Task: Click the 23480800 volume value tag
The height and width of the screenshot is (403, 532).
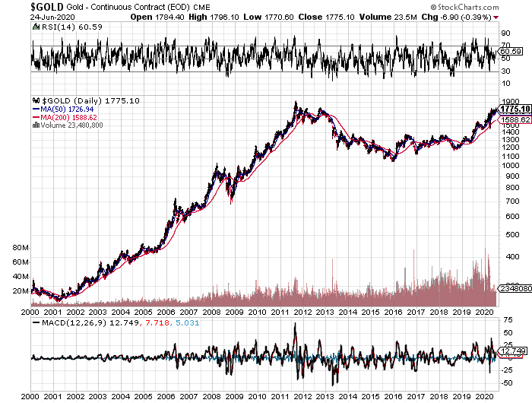Action: pos(511,288)
